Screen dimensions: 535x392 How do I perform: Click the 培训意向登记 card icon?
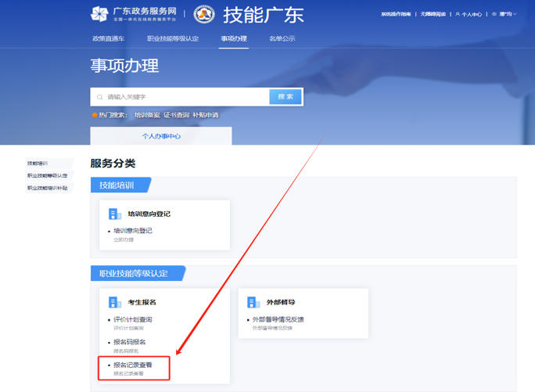click(115, 214)
